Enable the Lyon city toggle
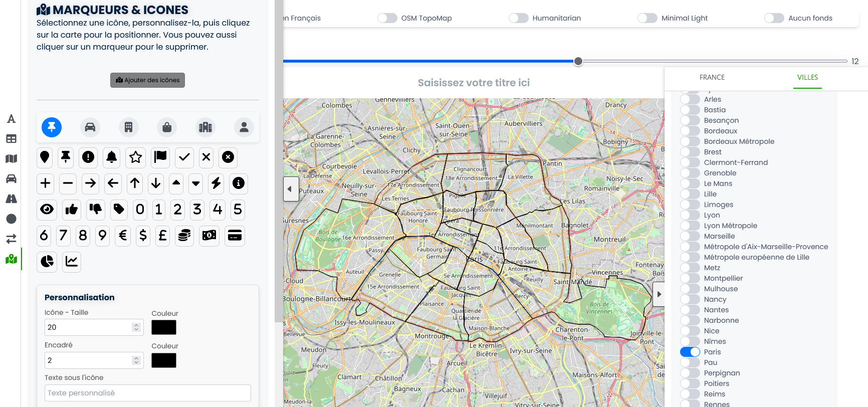This screenshot has height=407, width=868. pos(690,215)
